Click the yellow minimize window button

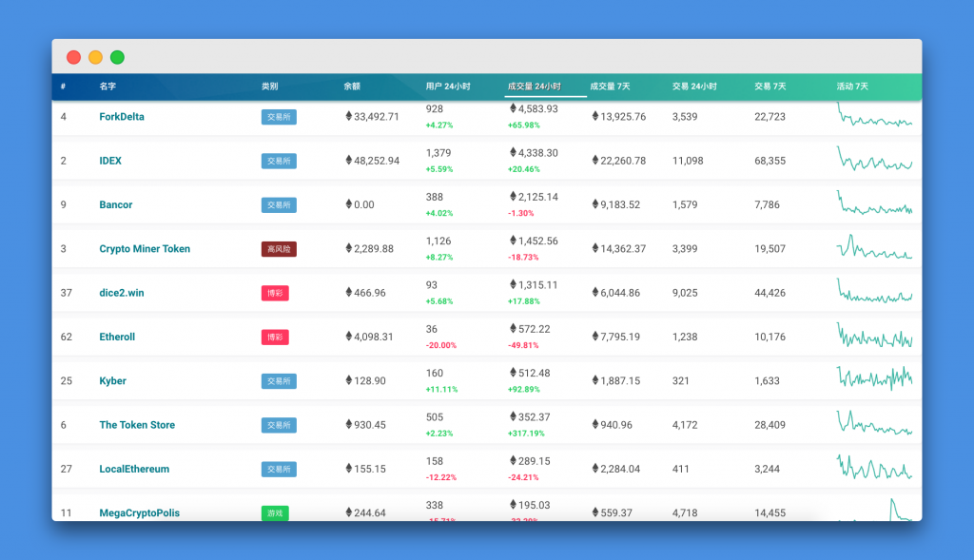[95, 58]
